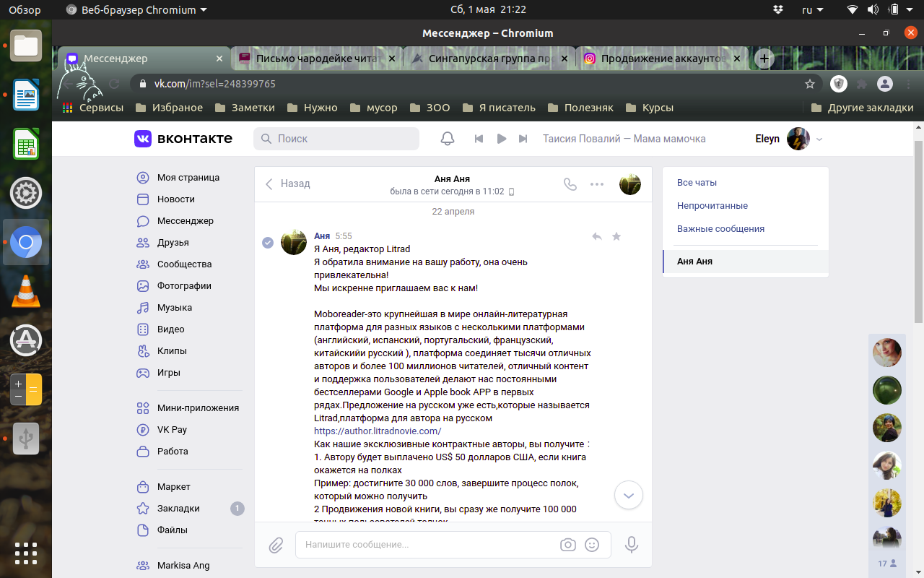Open the three-dots chat actions menu
This screenshot has height=578, width=924.
pos(597,184)
